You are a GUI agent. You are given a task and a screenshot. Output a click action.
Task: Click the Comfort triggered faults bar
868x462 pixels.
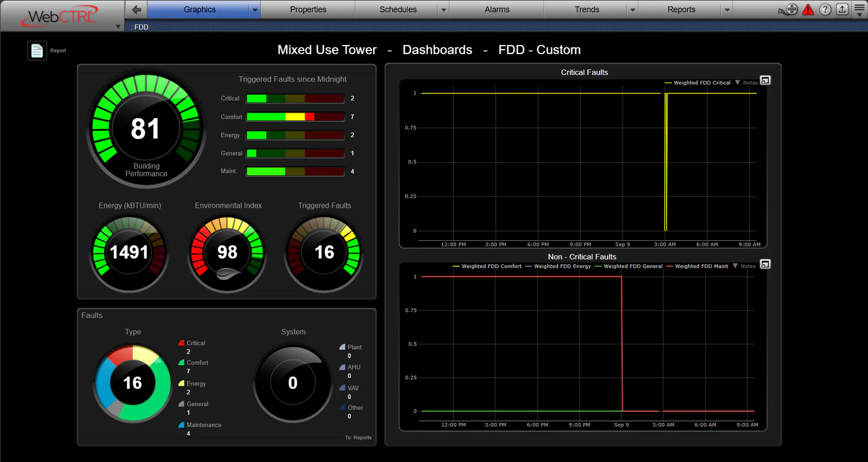296,117
